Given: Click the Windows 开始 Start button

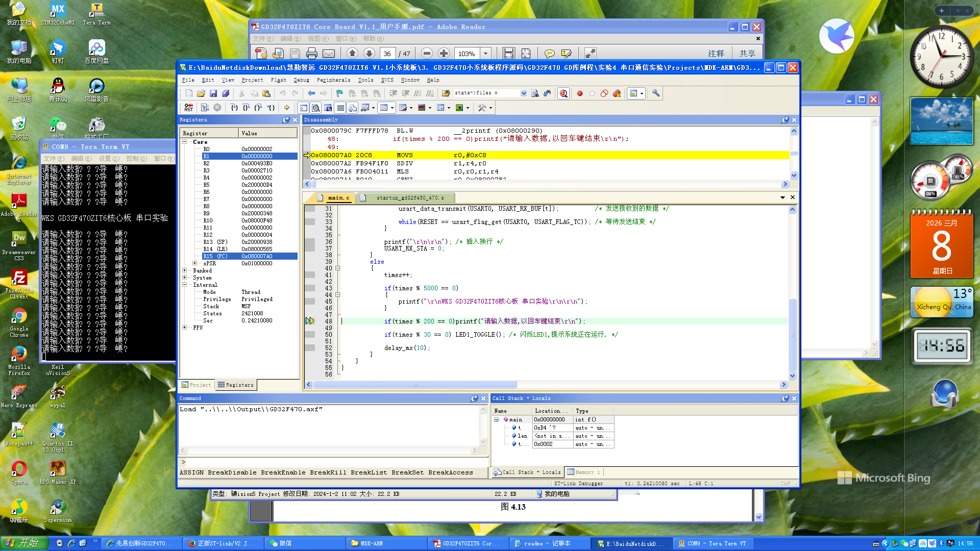Looking at the screenshot, I should (24, 543).
